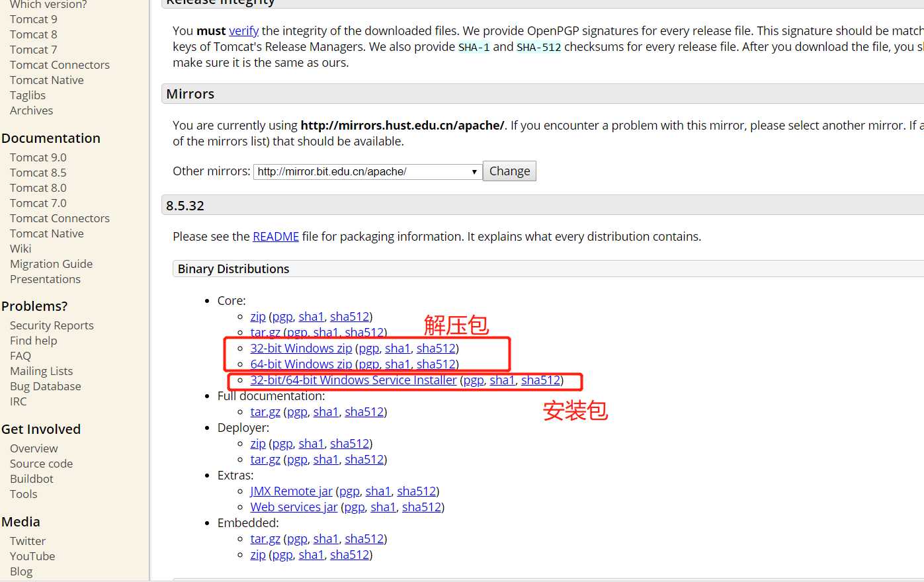Open Source code link
924x582 pixels.
41,464
